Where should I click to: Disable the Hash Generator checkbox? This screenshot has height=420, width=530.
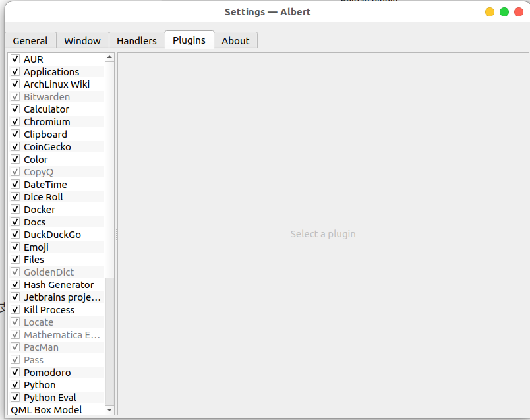15,284
